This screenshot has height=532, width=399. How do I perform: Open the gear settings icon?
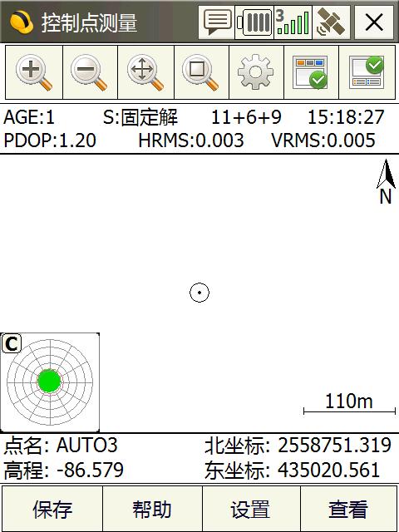click(256, 72)
